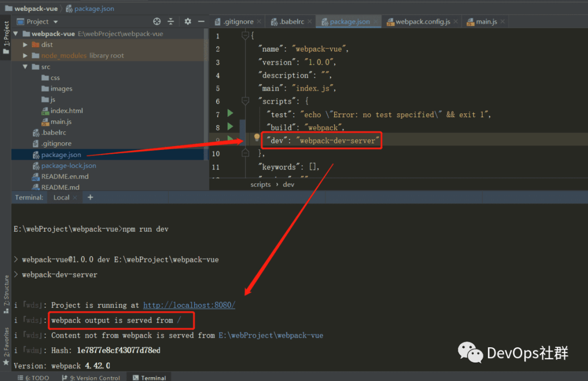Click the collapse all icon in Project panel
The height and width of the screenshot is (381, 588).
tap(170, 21)
